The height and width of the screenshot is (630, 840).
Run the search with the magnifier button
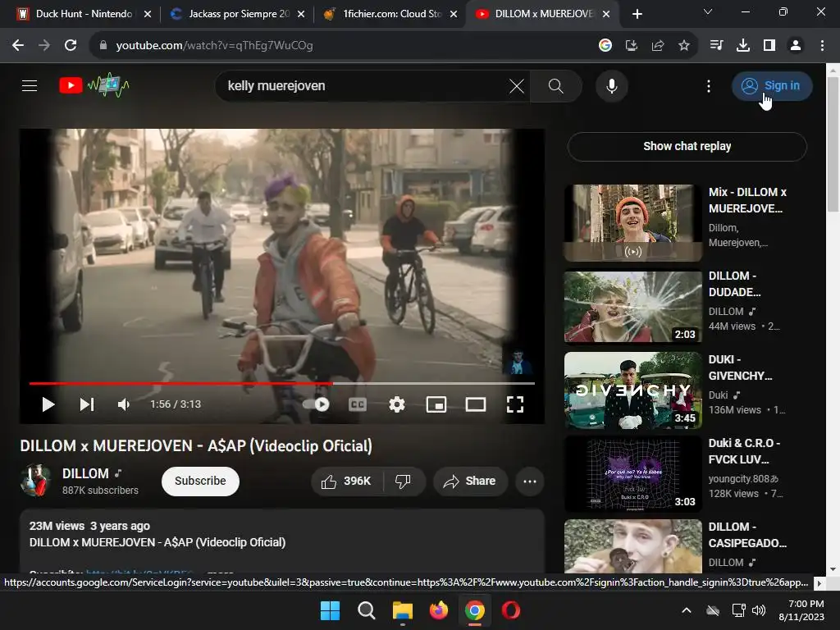coord(555,85)
